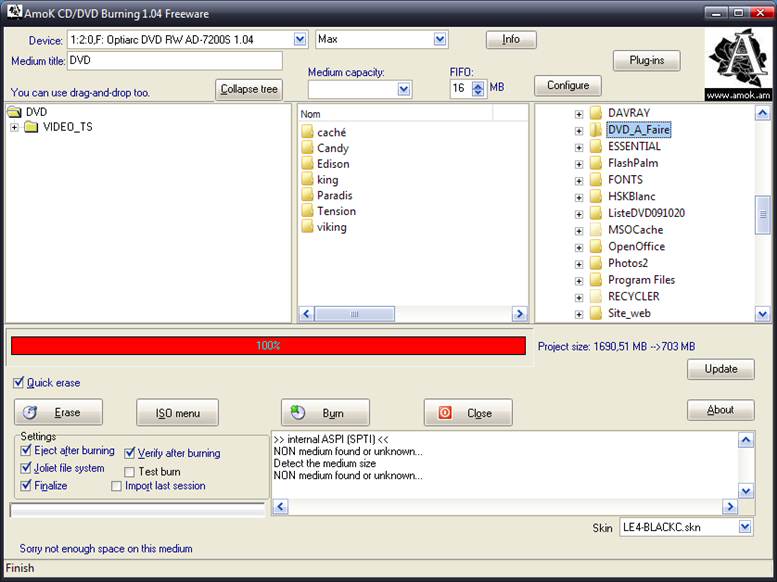Click the AmoK rose logo image

click(x=737, y=64)
